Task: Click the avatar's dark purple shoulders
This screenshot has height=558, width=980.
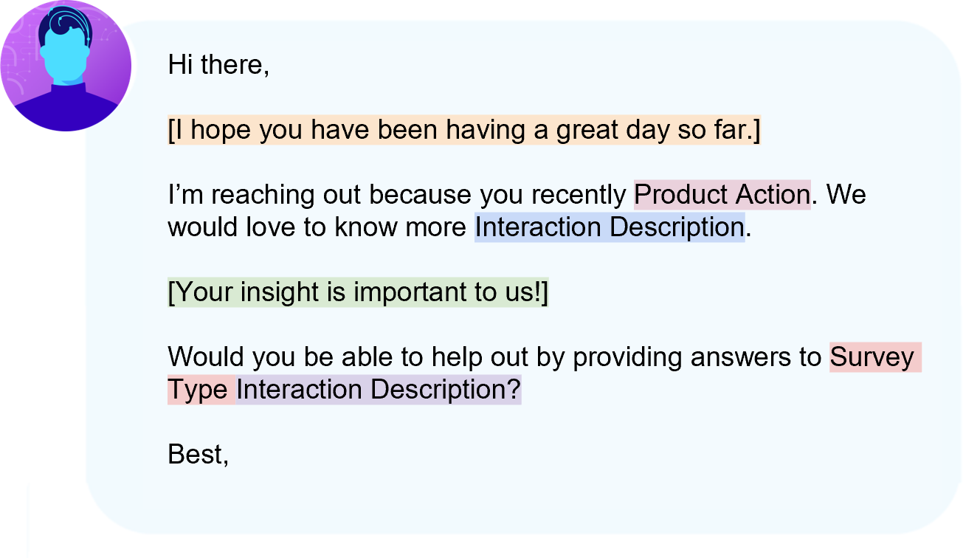Action: [x=65, y=109]
